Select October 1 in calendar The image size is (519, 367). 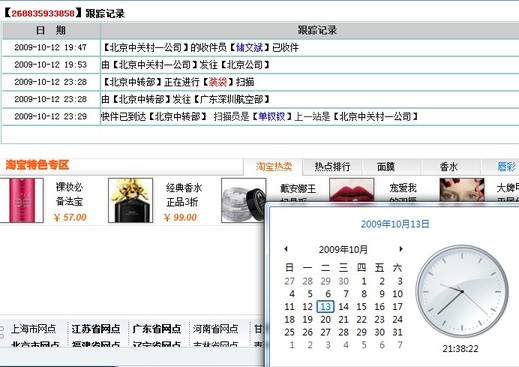[364, 281]
